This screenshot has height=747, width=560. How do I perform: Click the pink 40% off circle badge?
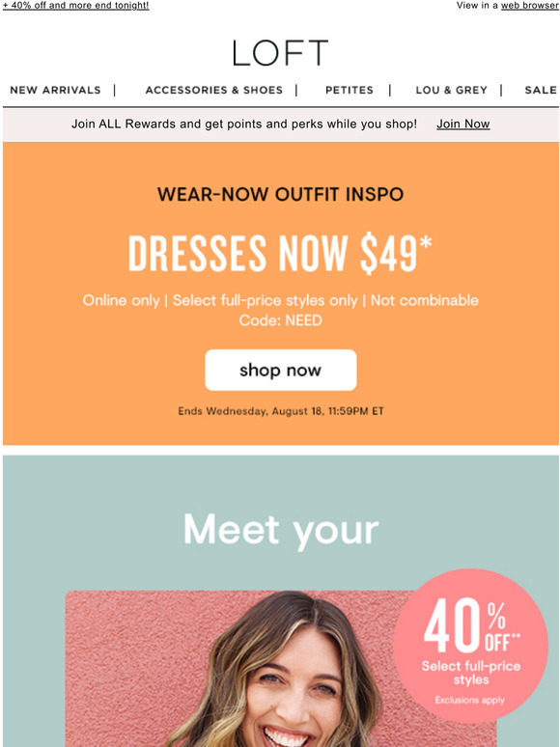pyautogui.click(x=470, y=647)
